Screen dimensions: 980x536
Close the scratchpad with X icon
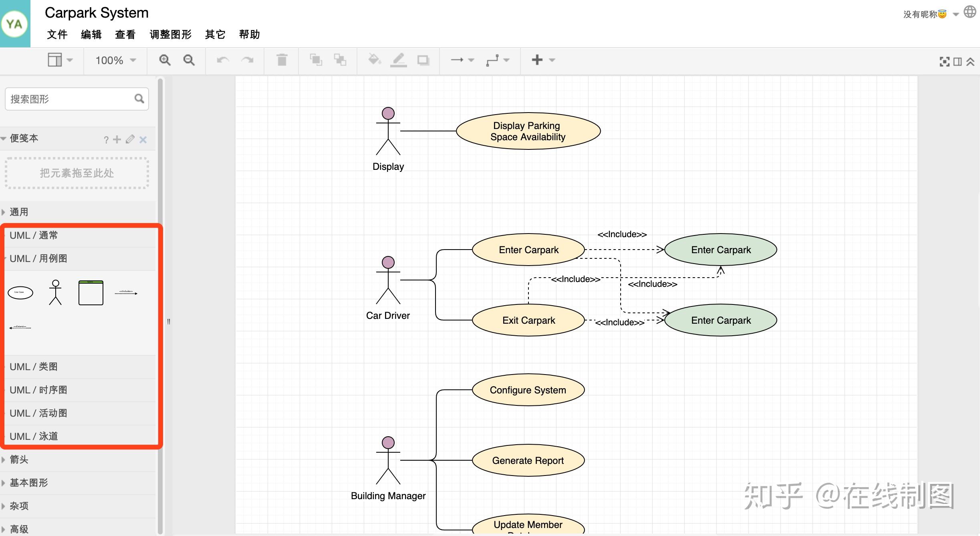pos(143,139)
